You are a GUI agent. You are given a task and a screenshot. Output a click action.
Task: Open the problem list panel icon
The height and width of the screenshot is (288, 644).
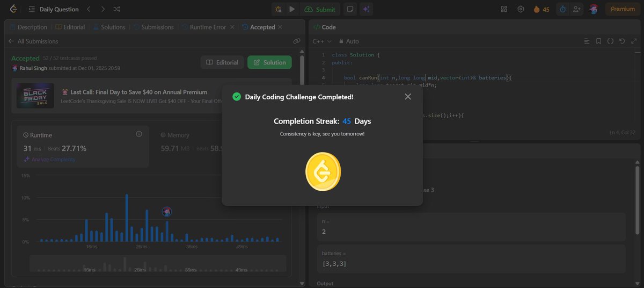click(32, 9)
